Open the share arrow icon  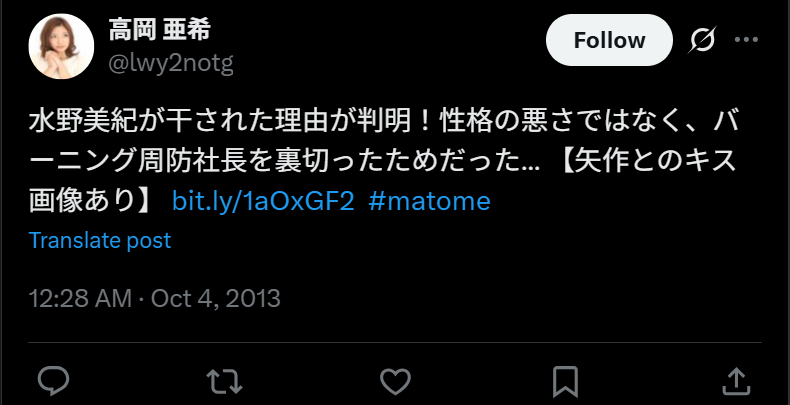736,381
